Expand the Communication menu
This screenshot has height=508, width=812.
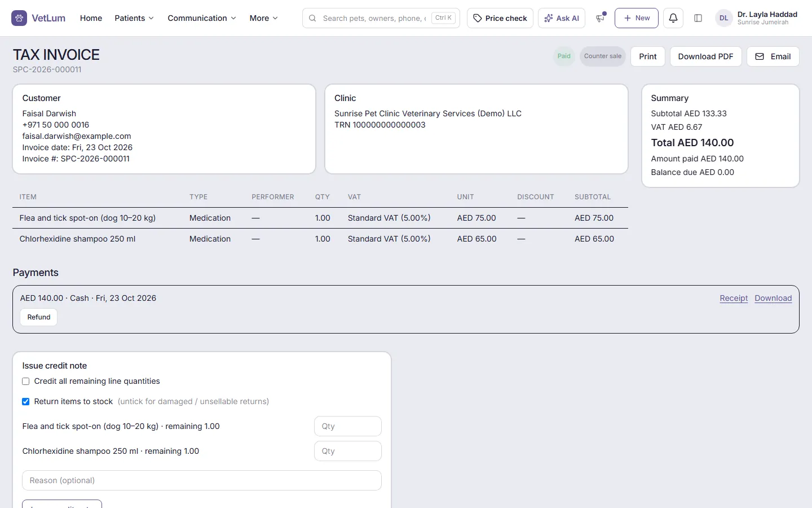tap(202, 18)
